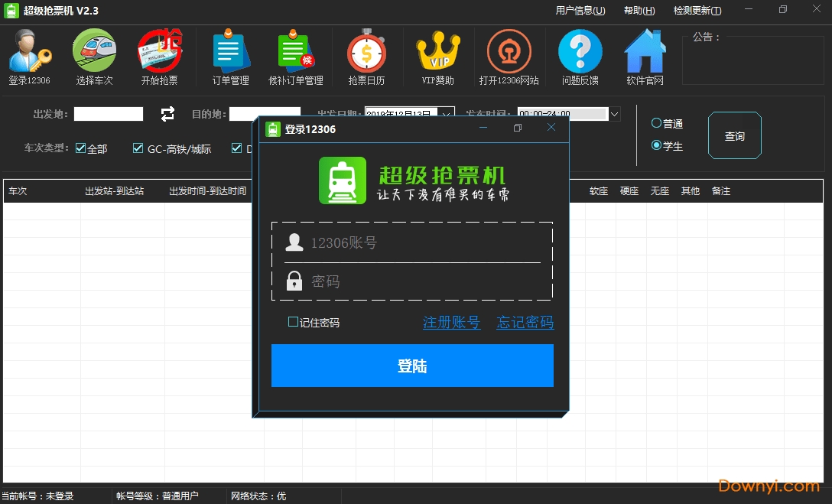Open 候补订单管理 waitlist order manager
The image size is (832, 504).
click(x=296, y=54)
